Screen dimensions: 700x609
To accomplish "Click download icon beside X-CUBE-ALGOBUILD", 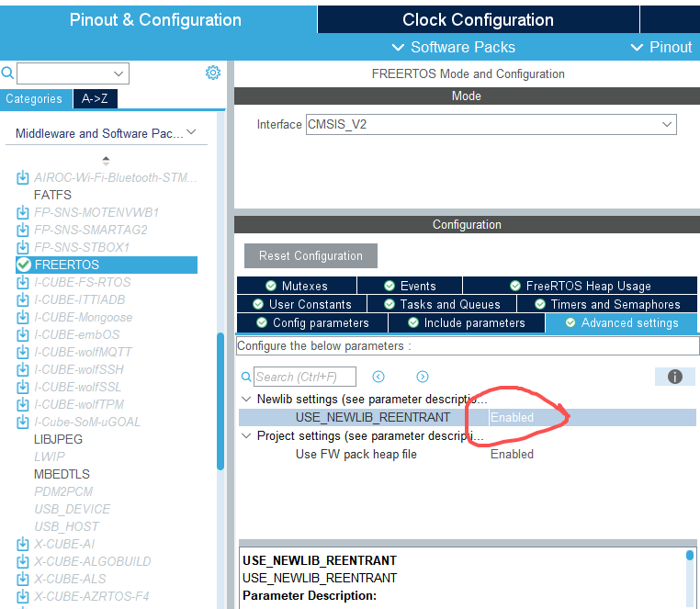I will (x=23, y=561).
